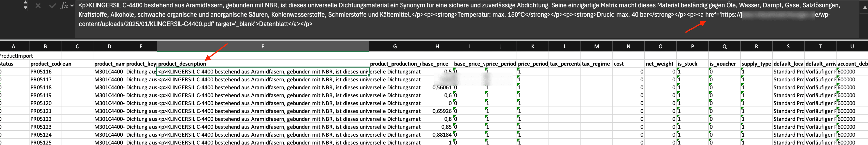868x145 pixels.
Task: Select column A header
Action: [x=14, y=46]
